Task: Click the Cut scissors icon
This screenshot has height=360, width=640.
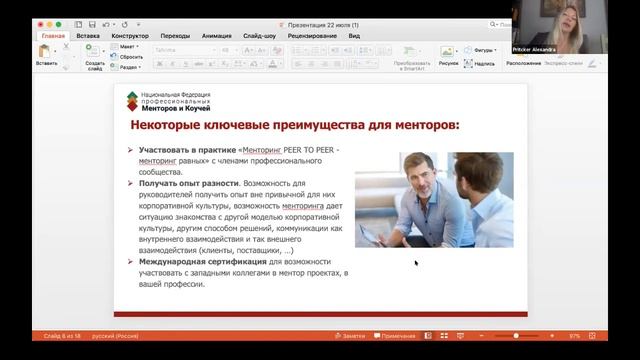Action: tap(66, 47)
